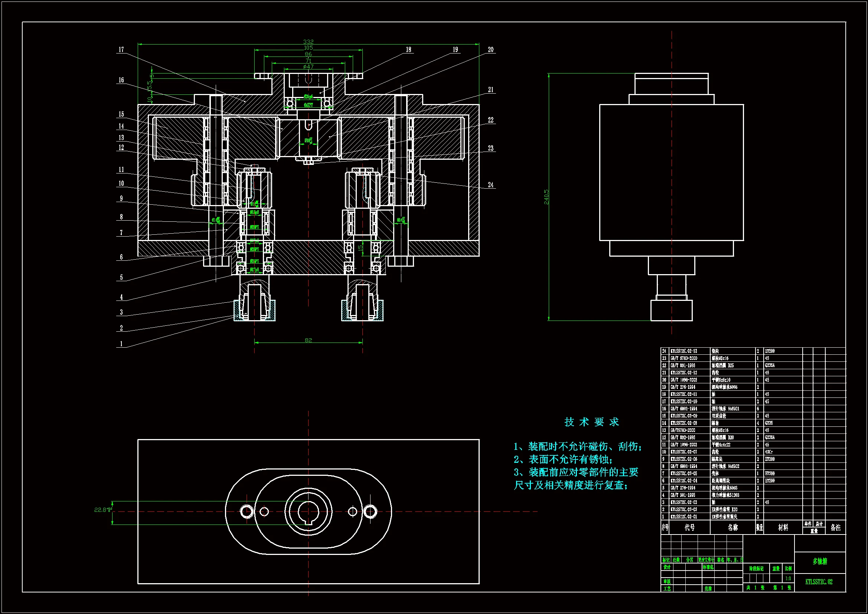
Task: Click the 332 overall width dimension
Action: tap(308, 42)
